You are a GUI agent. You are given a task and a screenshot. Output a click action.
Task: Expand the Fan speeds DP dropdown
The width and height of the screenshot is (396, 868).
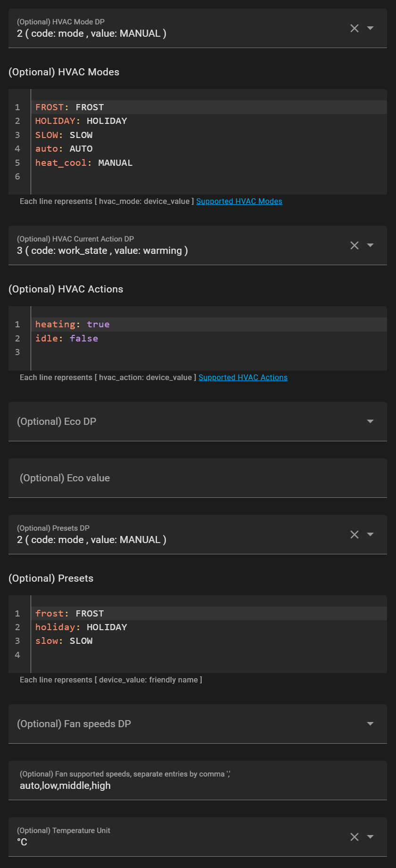pos(371,724)
